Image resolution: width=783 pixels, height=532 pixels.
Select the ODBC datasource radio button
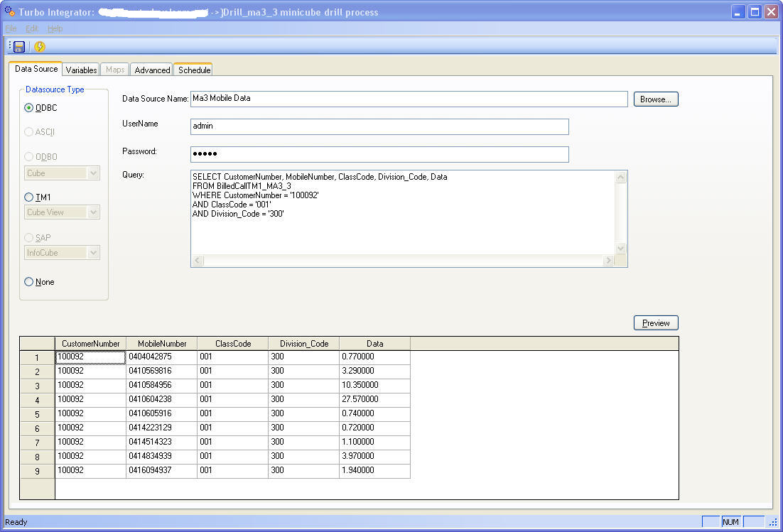tap(29, 108)
